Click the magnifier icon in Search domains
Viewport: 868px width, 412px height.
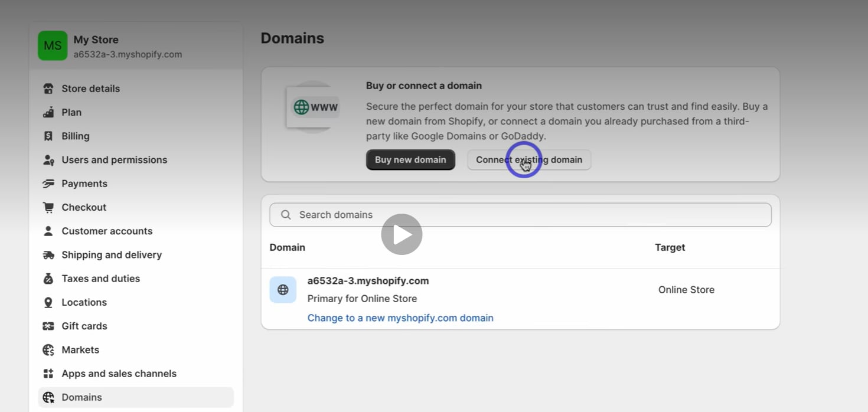[286, 215]
